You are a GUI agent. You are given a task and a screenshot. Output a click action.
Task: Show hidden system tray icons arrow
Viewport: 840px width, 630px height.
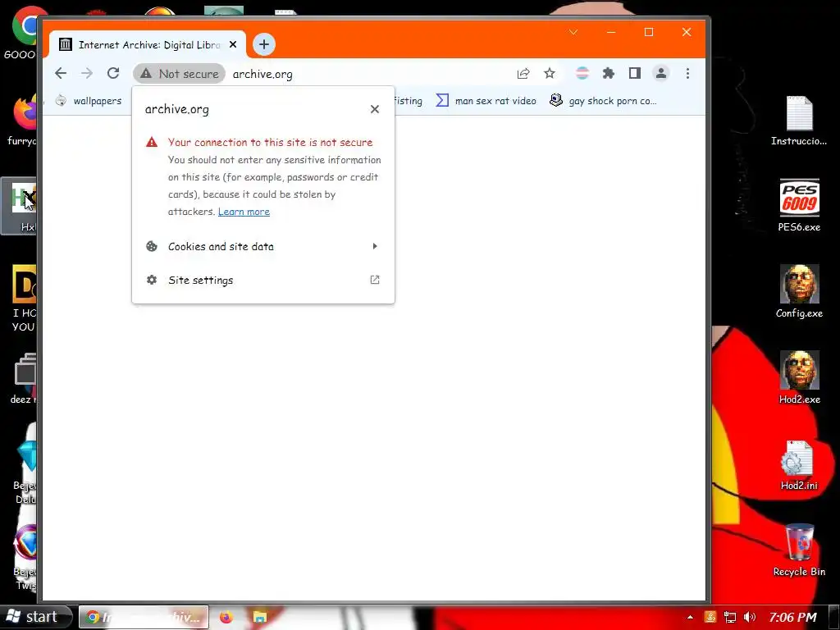click(x=690, y=617)
